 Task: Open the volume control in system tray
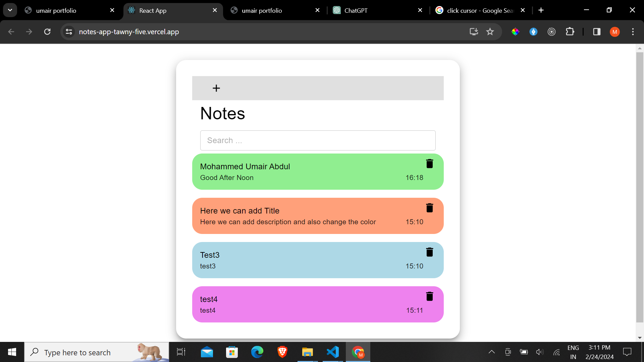tap(539, 352)
